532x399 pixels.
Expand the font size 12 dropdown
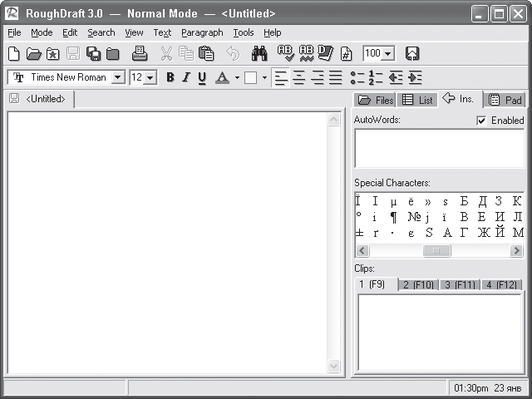[x=150, y=77]
